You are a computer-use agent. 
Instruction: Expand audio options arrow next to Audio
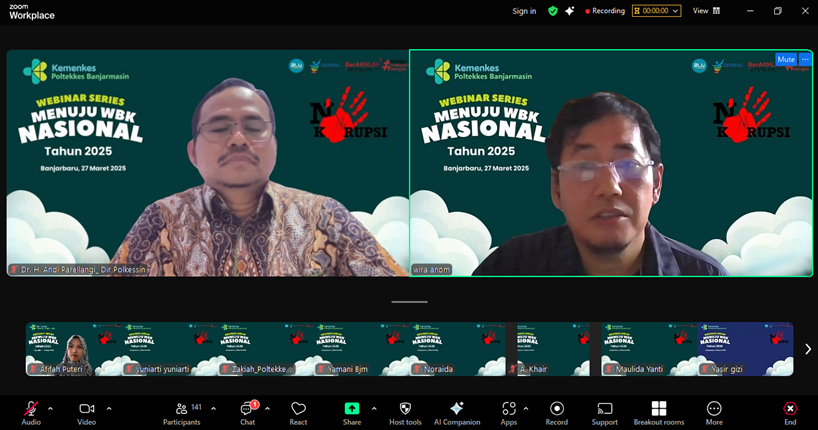tap(50, 408)
